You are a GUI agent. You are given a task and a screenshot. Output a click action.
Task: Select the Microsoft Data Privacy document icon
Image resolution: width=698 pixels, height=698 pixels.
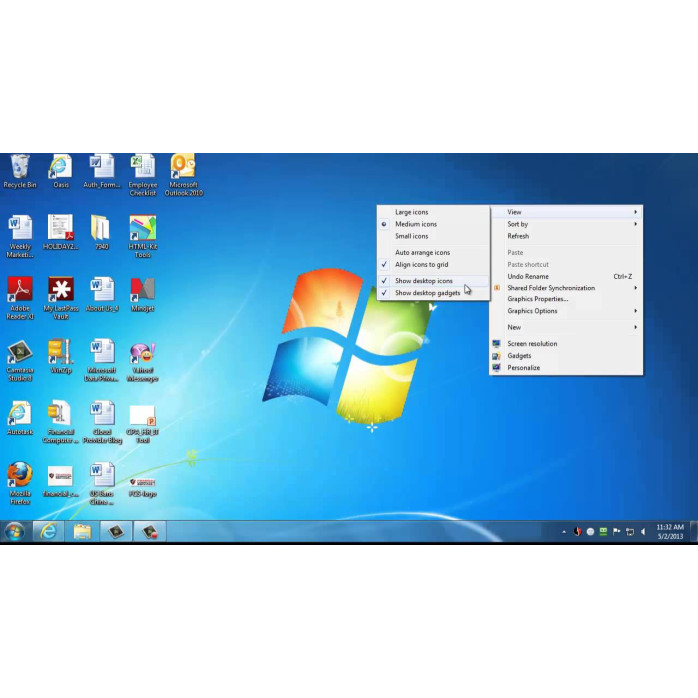tap(101, 361)
